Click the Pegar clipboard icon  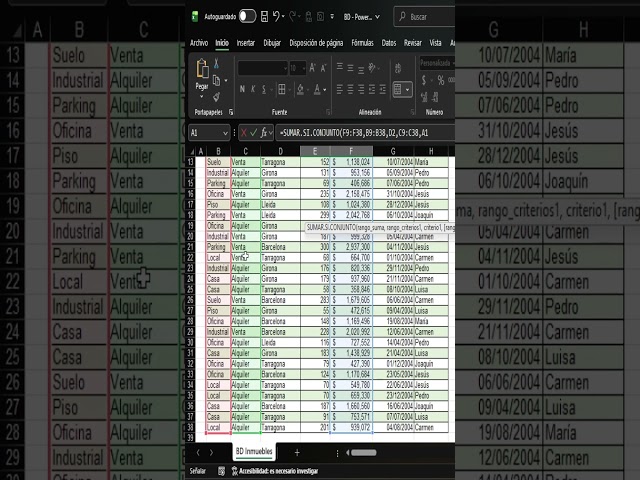[x=202, y=69]
